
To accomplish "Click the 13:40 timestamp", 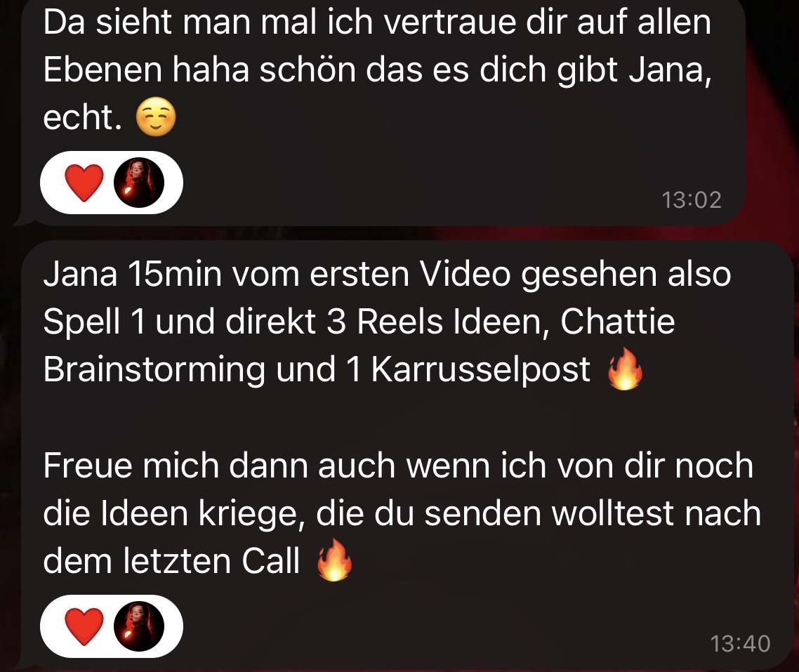I will 740,643.
